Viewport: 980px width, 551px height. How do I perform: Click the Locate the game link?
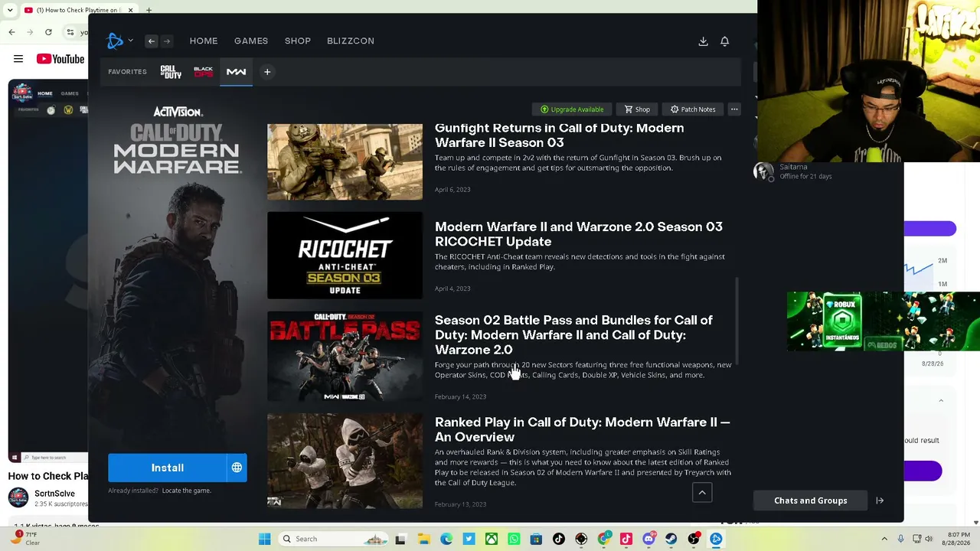pyautogui.click(x=186, y=491)
